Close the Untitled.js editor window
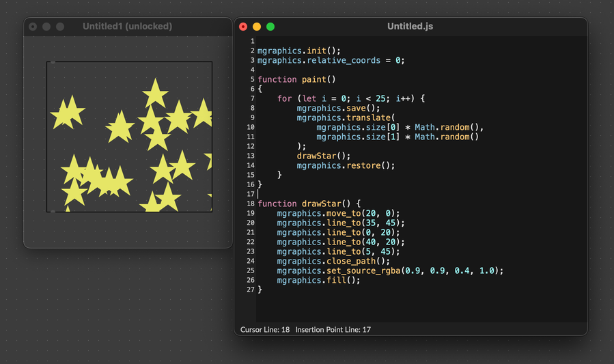The width and height of the screenshot is (614, 364). pos(243,27)
